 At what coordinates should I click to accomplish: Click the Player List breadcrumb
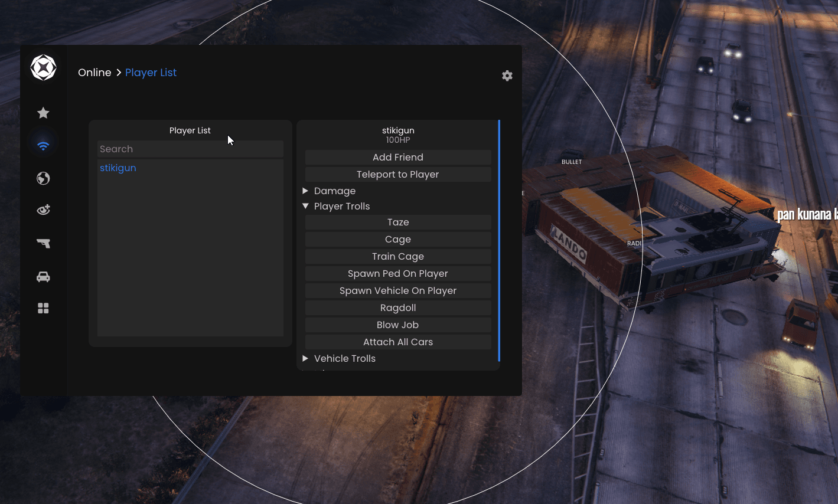pyautogui.click(x=151, y=73)
